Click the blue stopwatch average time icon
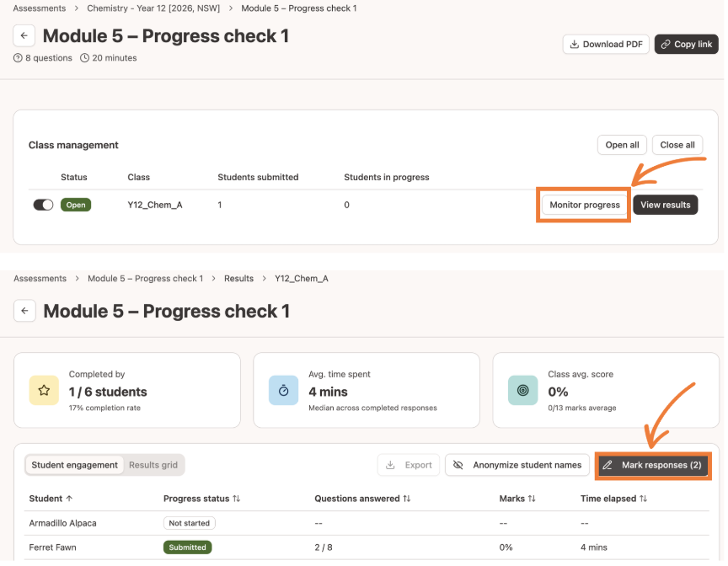The width and height of the screenshot is (728, 566). click(284, 391)
